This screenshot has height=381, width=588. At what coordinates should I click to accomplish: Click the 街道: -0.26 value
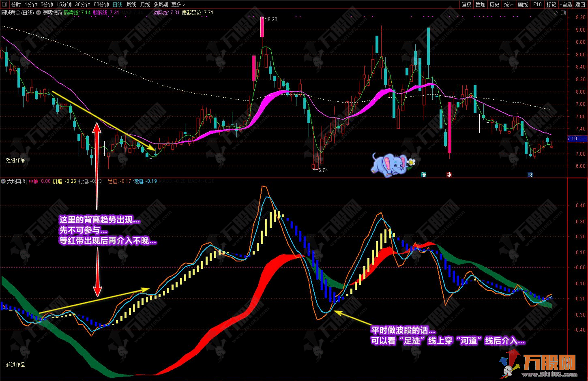64,181
